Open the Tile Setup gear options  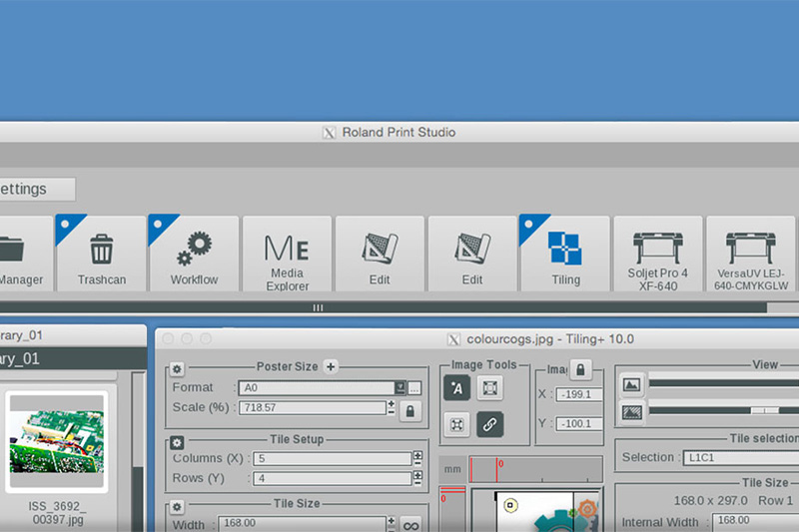click(x=177, y=441)
